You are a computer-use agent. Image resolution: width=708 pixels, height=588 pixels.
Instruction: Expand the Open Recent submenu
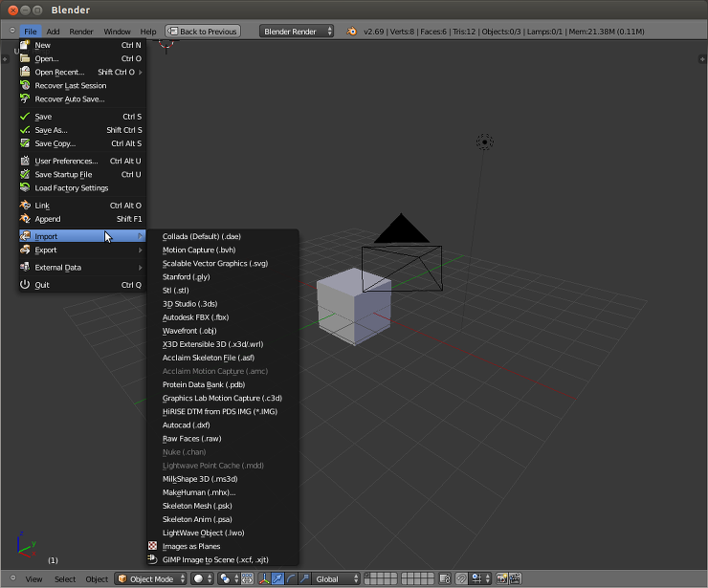point(82,72)
